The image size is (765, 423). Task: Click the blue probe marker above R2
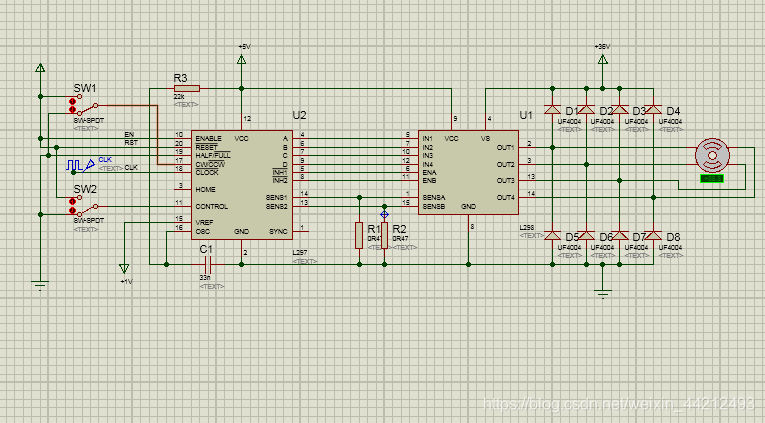[x=385, y=215]
